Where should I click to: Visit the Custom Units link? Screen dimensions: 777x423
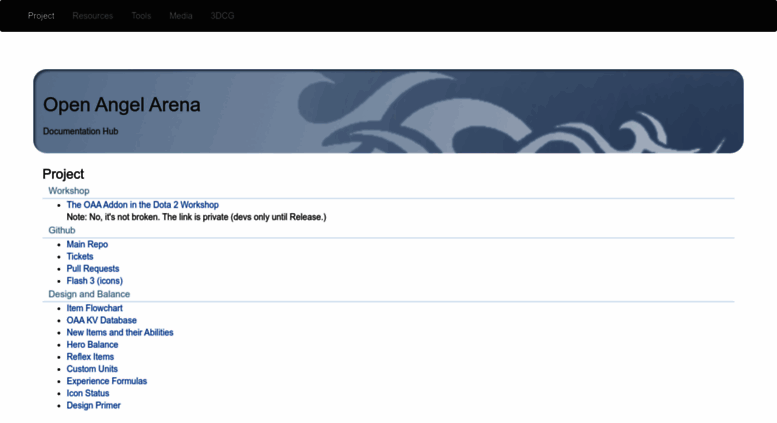point(92,369)
